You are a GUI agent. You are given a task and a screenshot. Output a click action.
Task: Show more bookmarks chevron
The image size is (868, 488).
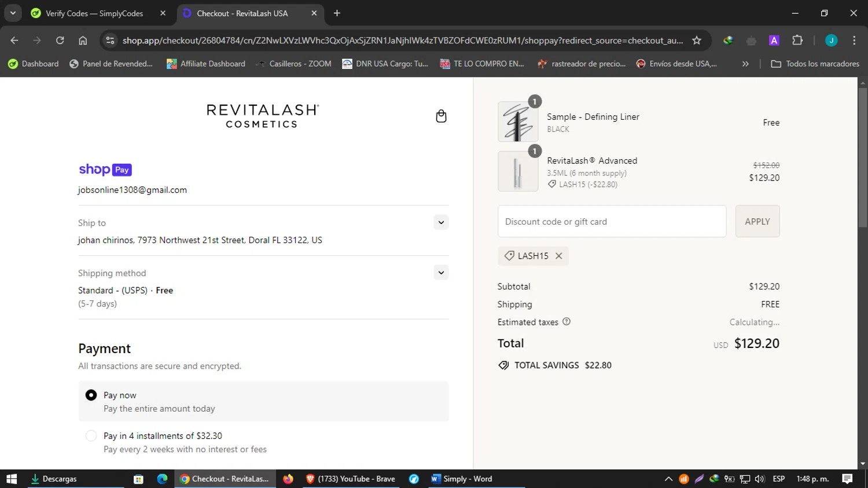click(x=745, y=64)
